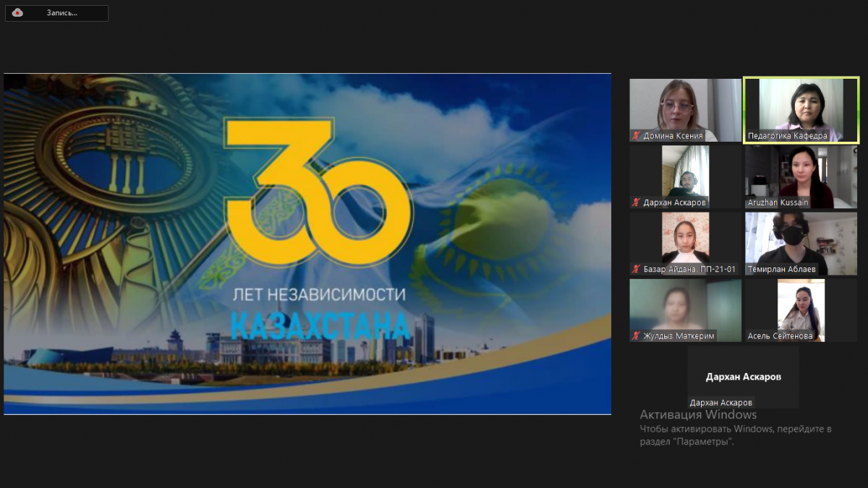Click the 'Асель Сейтенова' name label

pos(780,335)
